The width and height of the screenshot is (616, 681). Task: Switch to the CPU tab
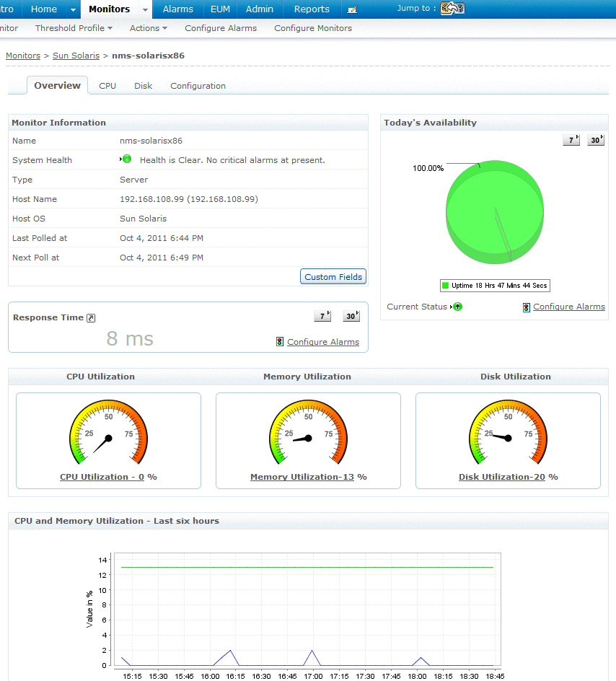[107, 85]
